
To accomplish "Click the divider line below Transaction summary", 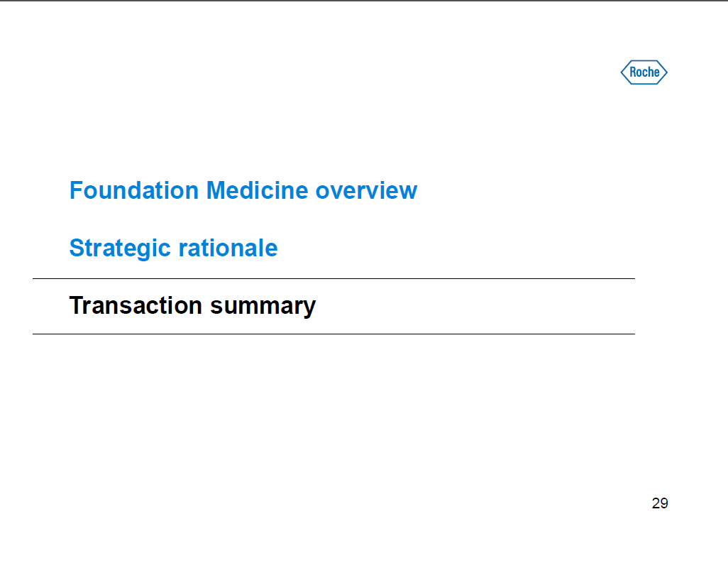I will coord(333,334).
